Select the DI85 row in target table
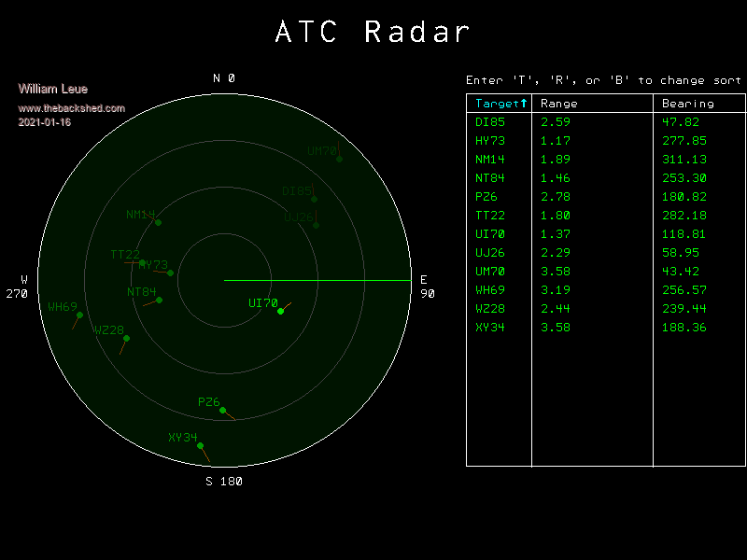The image size is (747, 560). click(490, 122)
